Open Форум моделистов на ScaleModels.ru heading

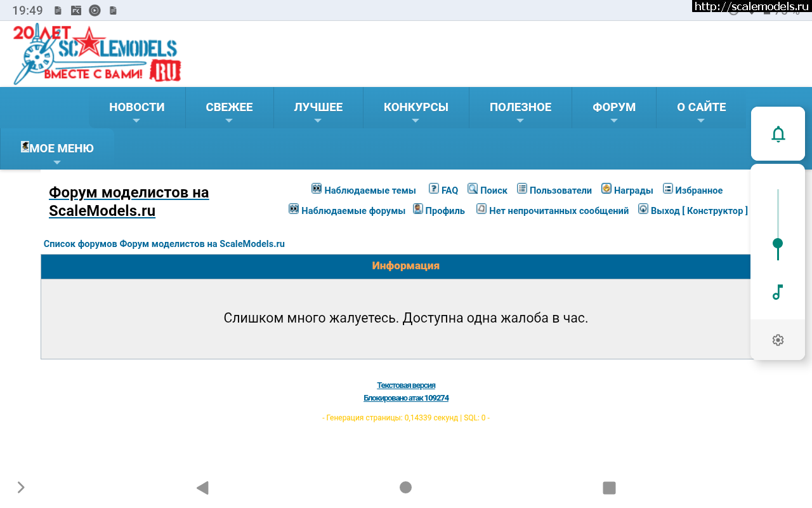click(129, 201)
